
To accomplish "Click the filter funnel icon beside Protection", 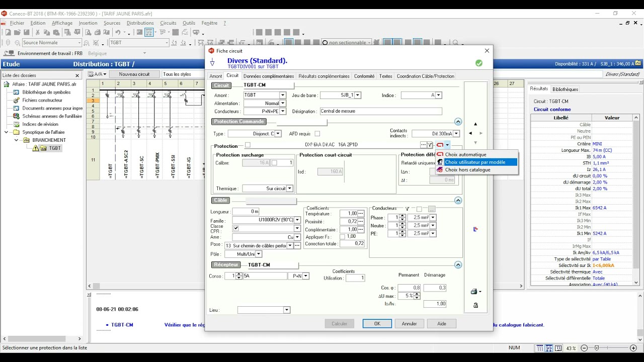I will pos(430,145).
